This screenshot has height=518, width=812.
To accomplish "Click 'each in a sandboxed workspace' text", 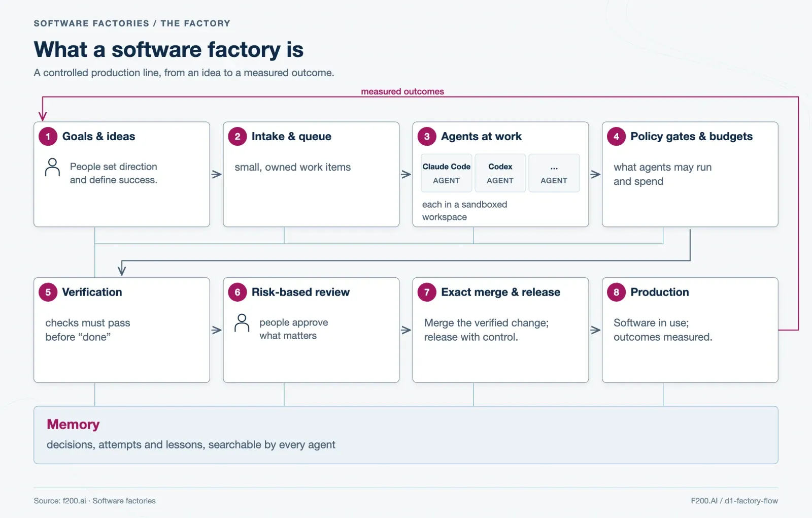I will pos(465,211).
